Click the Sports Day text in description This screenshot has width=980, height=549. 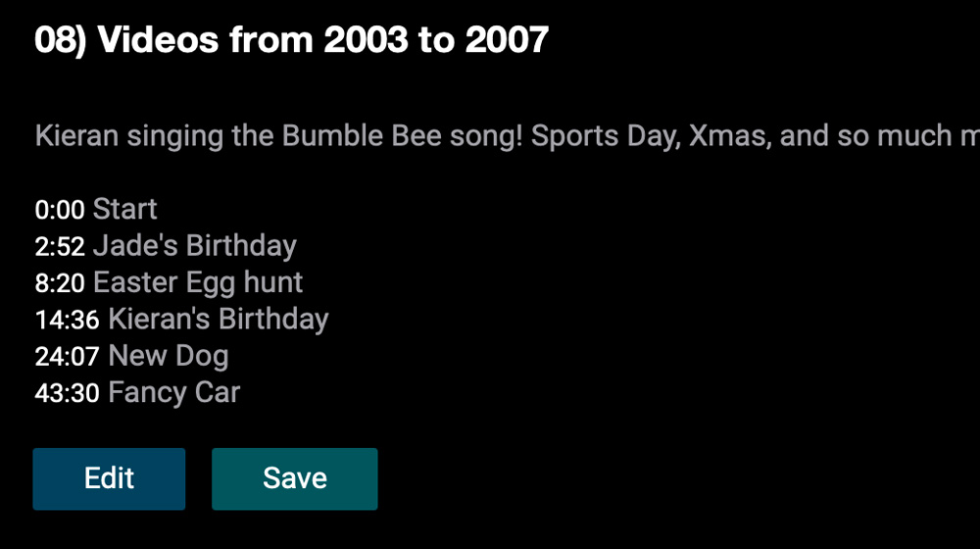[606, 135]
